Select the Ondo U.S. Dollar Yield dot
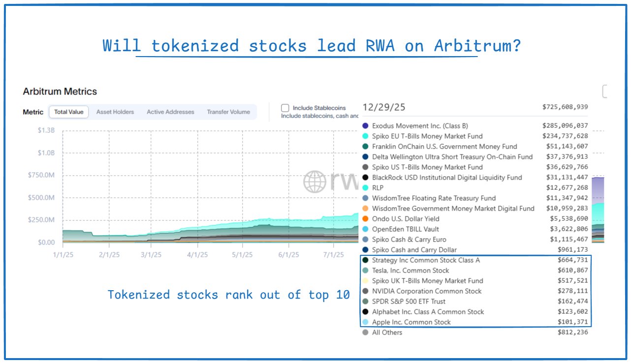This screenshot has height=364, width=631. pyautogui.click(x=365, y=219)
